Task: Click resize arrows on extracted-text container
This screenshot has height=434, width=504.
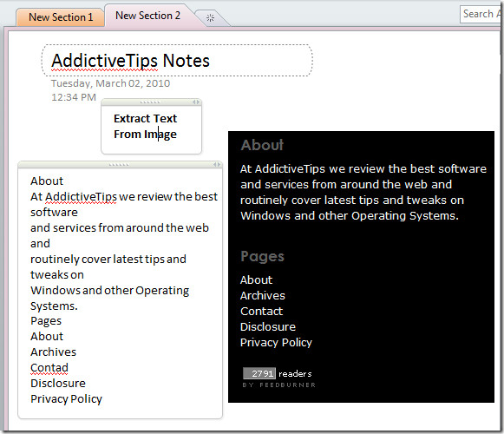Action: pos(217,164)
